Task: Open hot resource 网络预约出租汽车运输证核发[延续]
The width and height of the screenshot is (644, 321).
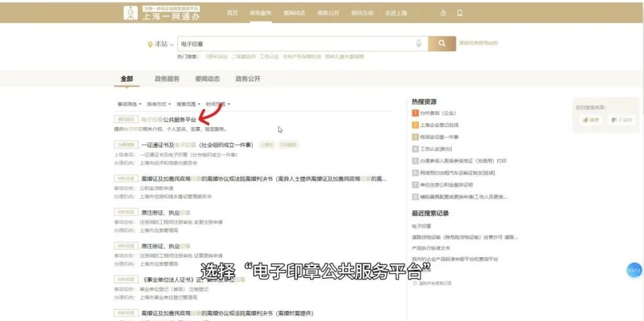Action: (x=457, y=172)
